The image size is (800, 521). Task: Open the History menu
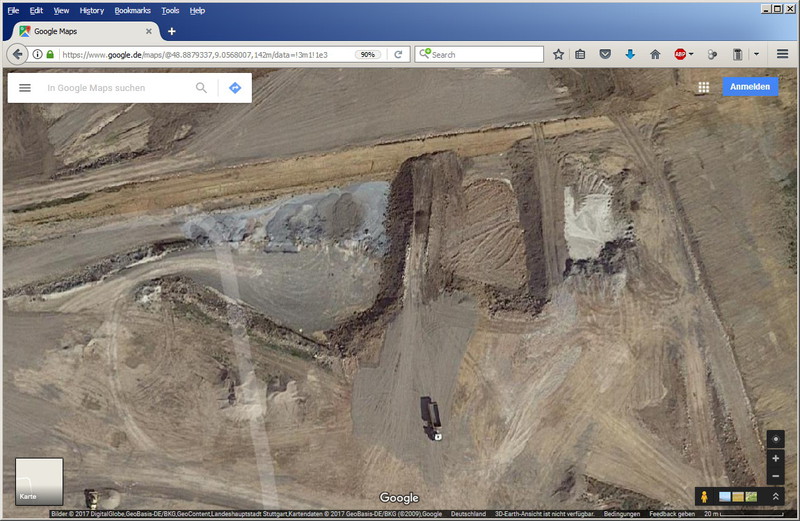click(91, 10)
